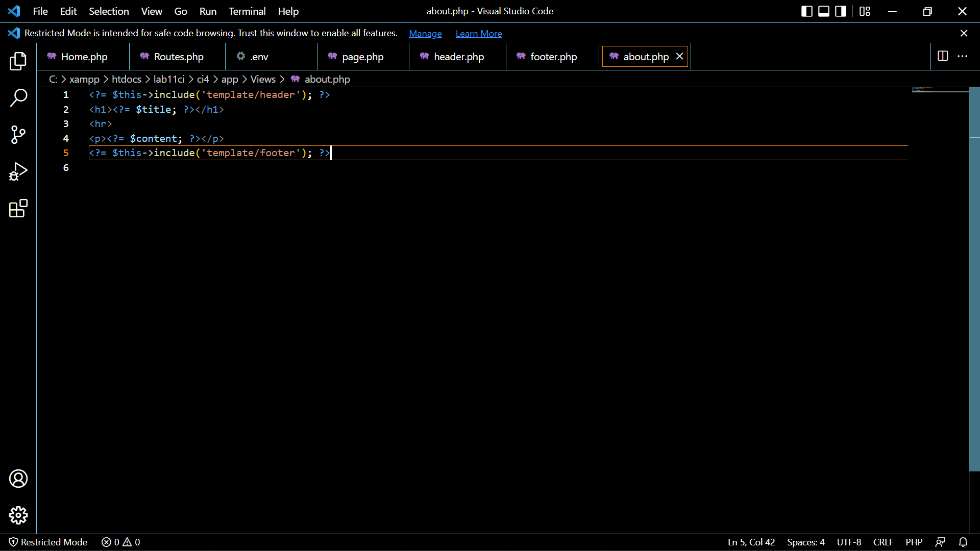Open the Explorer in the activity bar
The width and height of the screenshot is (980, 551).
pyautogui.click(x=18, y=61)
